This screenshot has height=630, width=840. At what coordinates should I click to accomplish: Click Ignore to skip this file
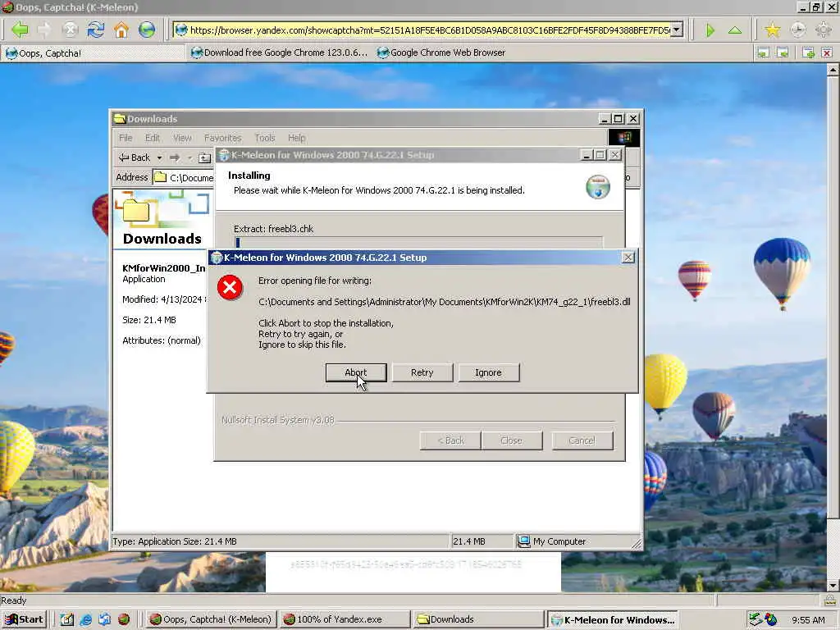pyautogui.click(x=488, y=372)
